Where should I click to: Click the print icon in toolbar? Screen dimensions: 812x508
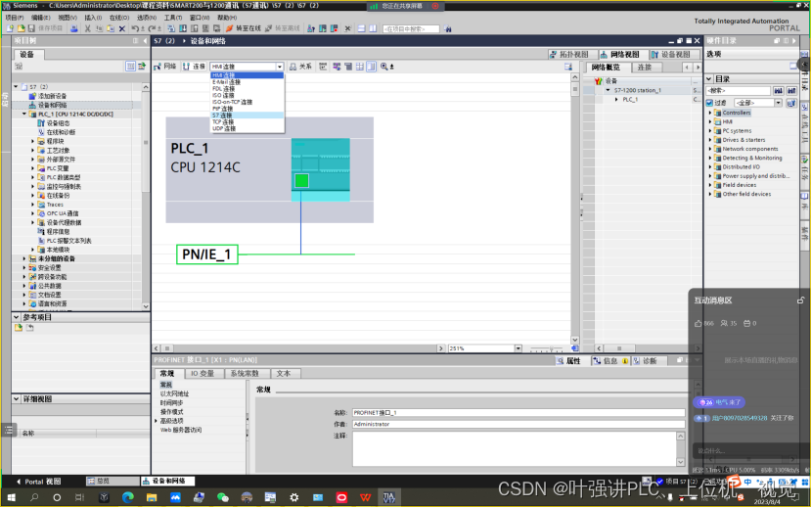point(74,28)
